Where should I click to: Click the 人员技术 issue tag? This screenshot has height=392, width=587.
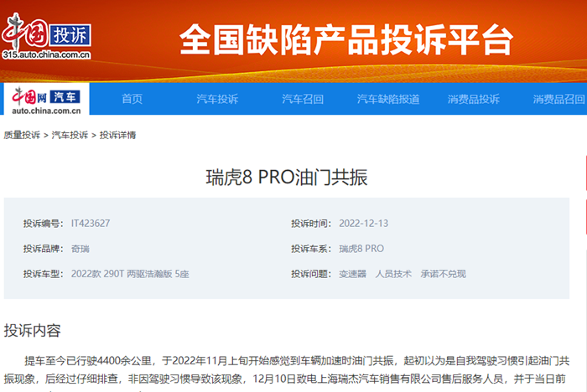coord(393,274)
